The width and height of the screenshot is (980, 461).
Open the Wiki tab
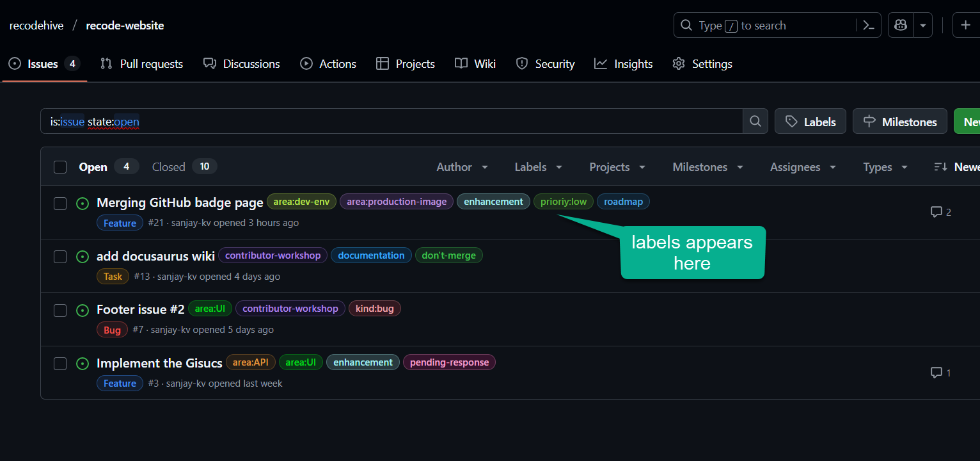tap(475, 64)
